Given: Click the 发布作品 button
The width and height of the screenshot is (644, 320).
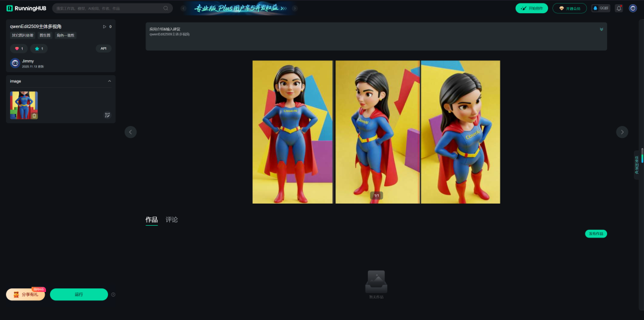Looking at the screenshot, I should click(596, 233).
